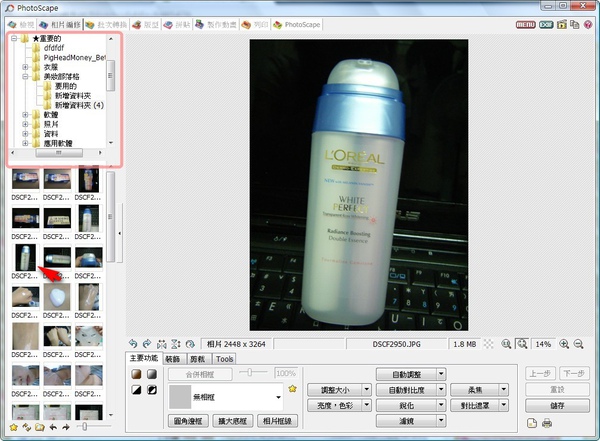
Task: Go to the PhotoScape home tab
Action: point(297,25)
